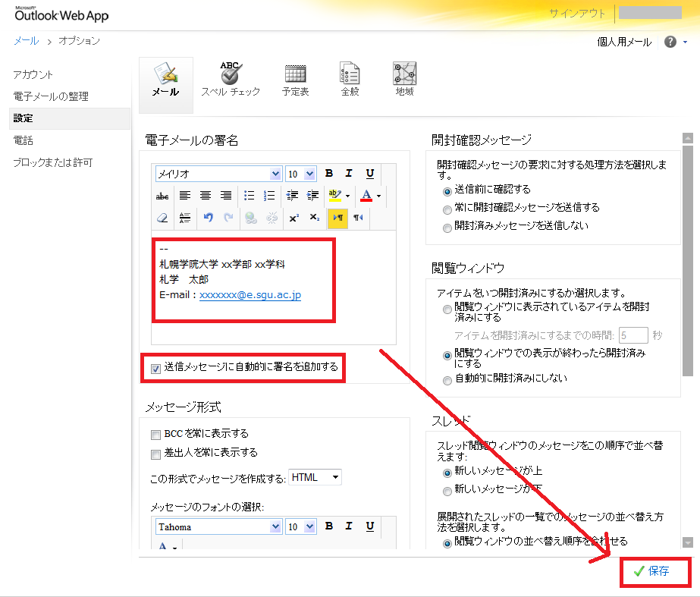Insert a bulleted list in signature

point(249,196)
